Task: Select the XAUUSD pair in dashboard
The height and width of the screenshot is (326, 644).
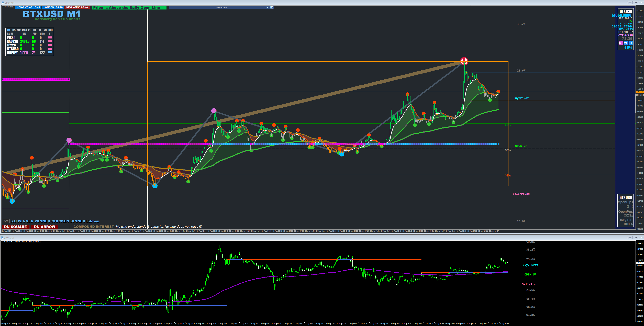Action: click(x=13, y=41)
